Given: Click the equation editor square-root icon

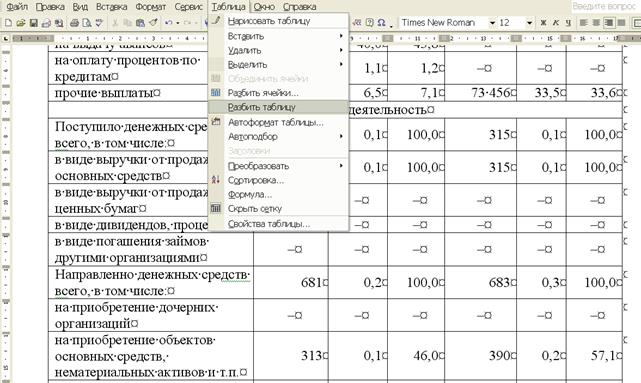Looking at the screenshot, I should (x=357, y=22).
